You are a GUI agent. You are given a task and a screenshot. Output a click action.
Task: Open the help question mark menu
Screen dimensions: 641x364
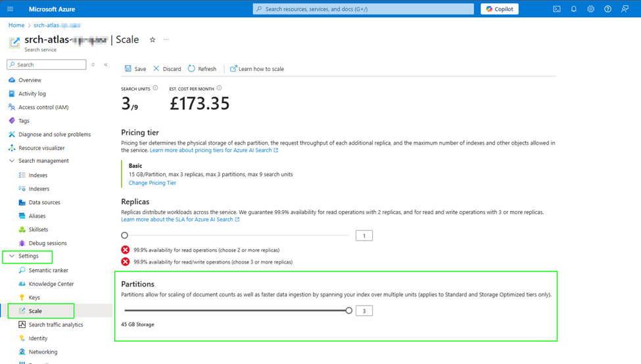point(608,9)
